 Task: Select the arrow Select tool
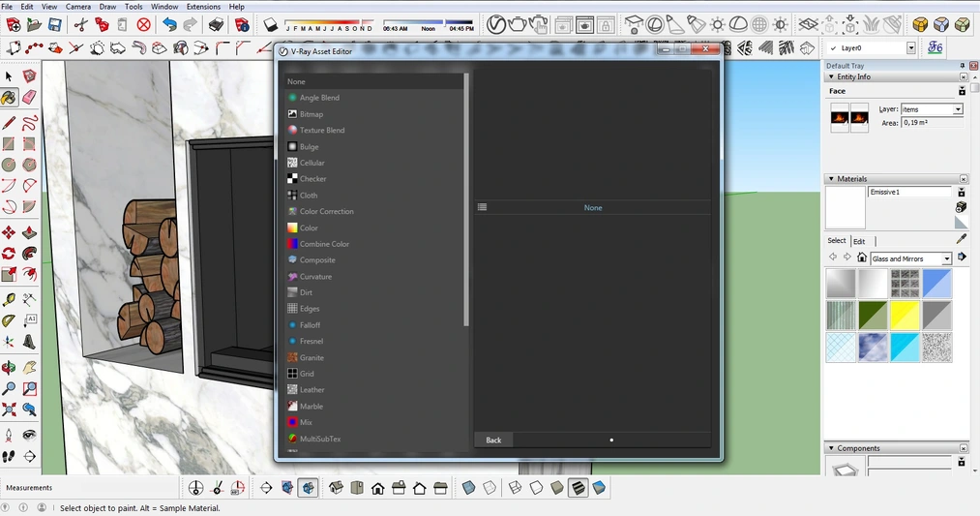(9, 76)
